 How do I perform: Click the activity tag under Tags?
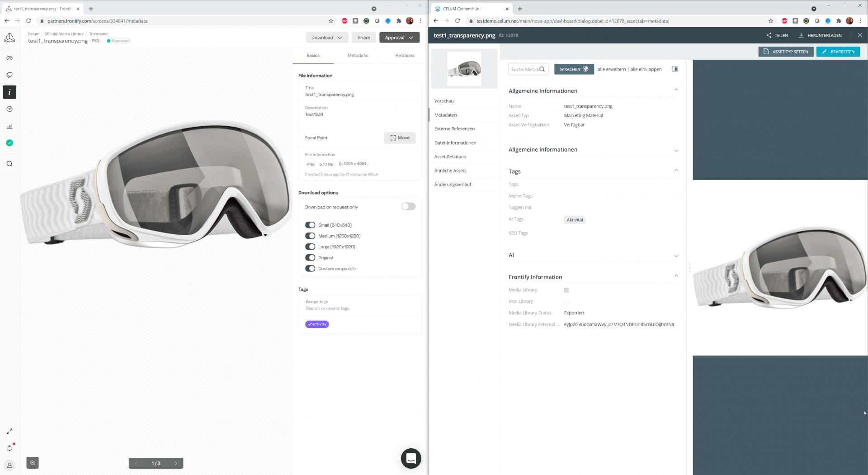[316, 324]
